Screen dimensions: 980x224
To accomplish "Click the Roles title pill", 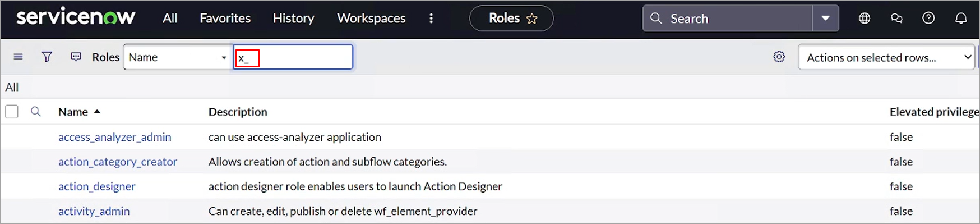I will pos(511,19).
